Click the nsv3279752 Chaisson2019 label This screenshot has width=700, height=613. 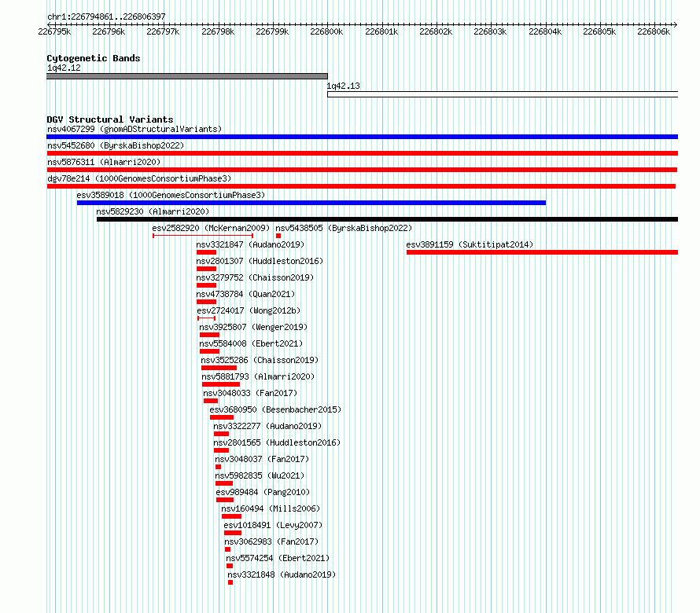(x=255, y=277)
